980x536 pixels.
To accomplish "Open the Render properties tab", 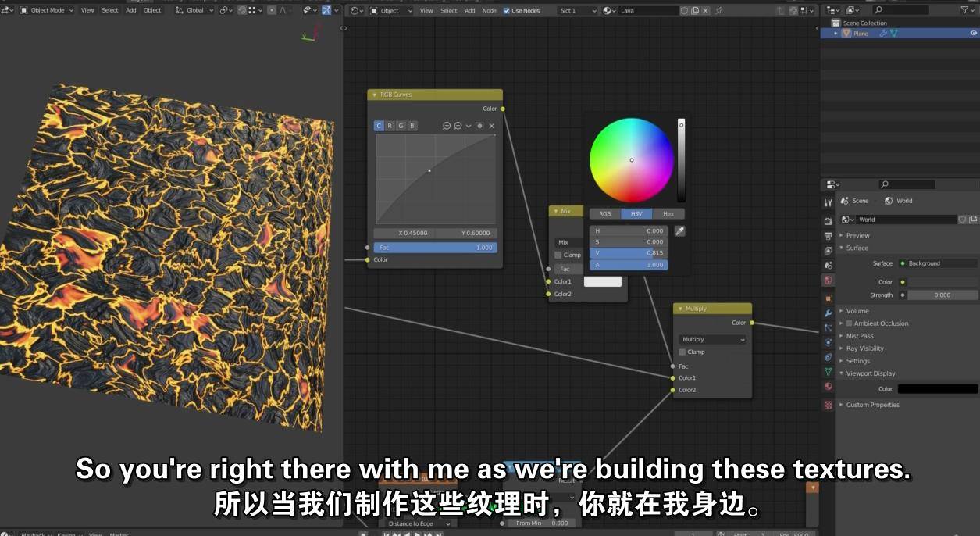I will pos(828,220).
